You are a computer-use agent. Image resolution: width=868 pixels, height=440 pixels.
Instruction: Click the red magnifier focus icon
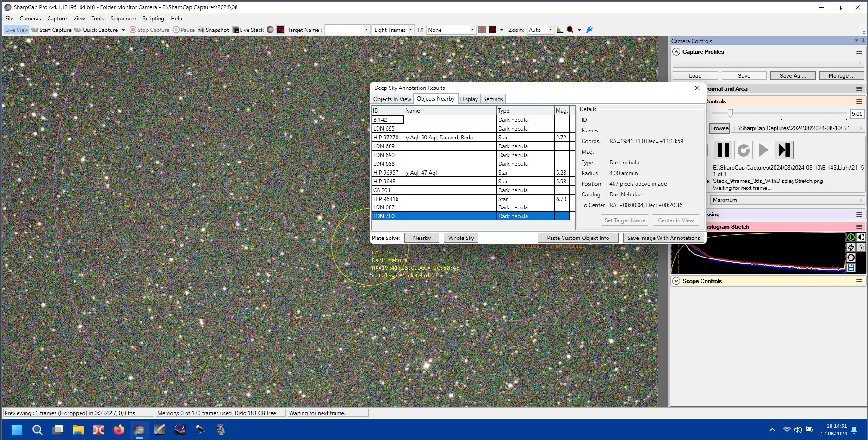[x=570, y=30]
